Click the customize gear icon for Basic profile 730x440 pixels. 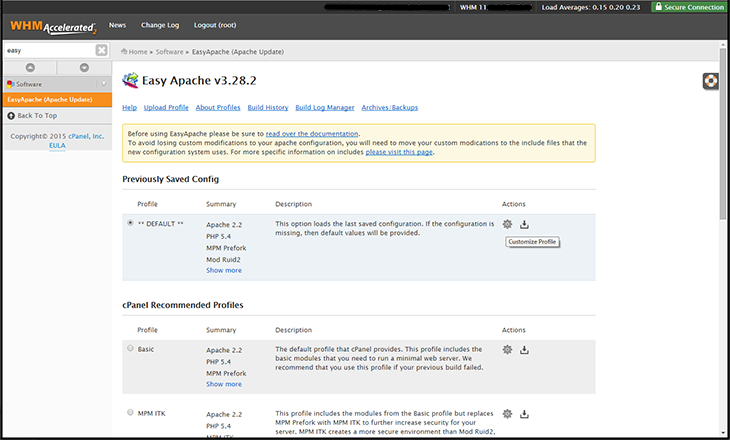(x=507, y=350)
